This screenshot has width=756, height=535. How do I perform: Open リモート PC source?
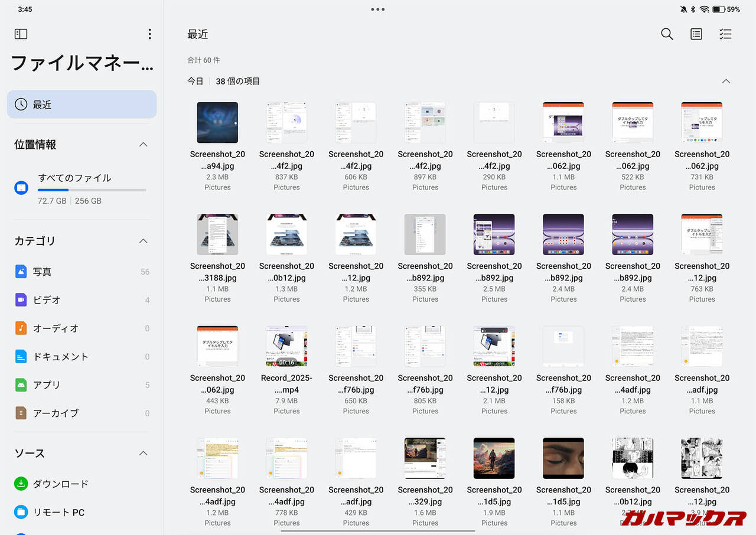pos(58,512)
